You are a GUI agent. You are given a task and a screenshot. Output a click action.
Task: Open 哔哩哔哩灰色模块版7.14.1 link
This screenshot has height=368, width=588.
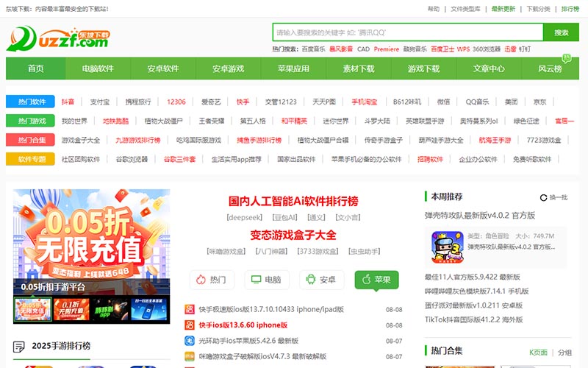[476, 291]
